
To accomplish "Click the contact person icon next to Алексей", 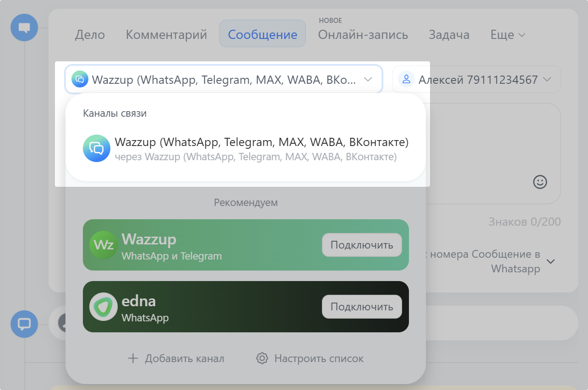I will [406, 79].
